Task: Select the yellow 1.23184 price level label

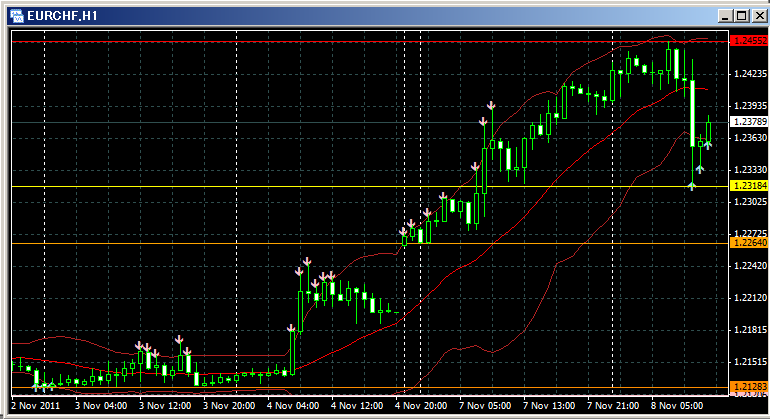Action: click(x=747, y=186)
